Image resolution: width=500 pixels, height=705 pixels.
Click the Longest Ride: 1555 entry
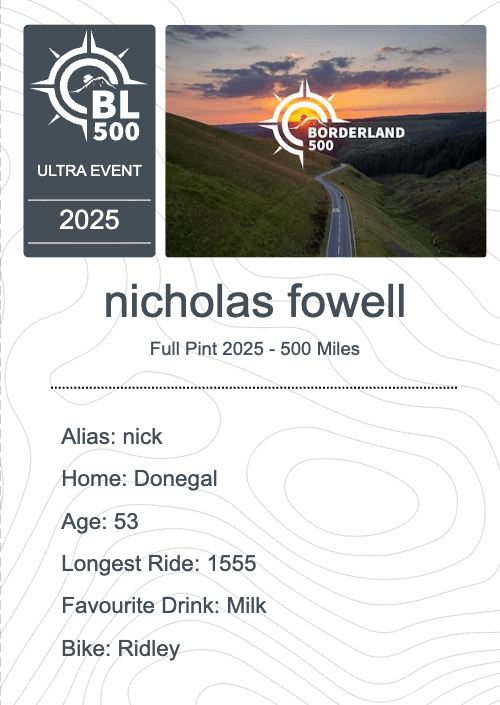pos(159,563)
